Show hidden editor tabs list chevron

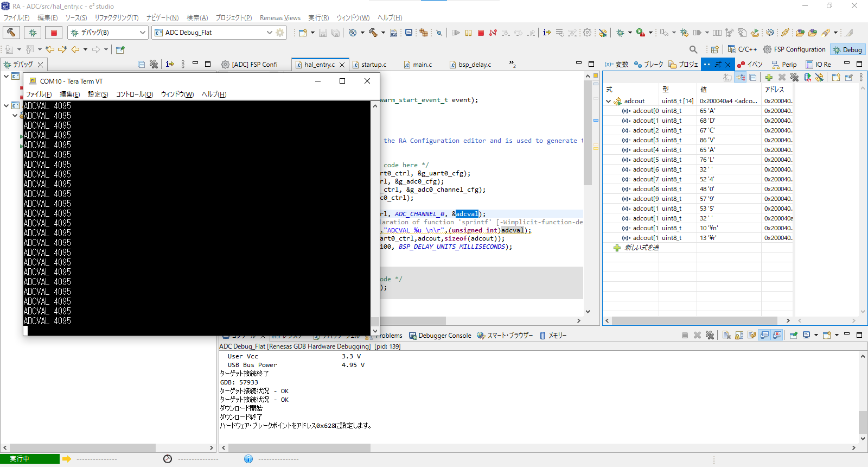click(x=512, y=64)
